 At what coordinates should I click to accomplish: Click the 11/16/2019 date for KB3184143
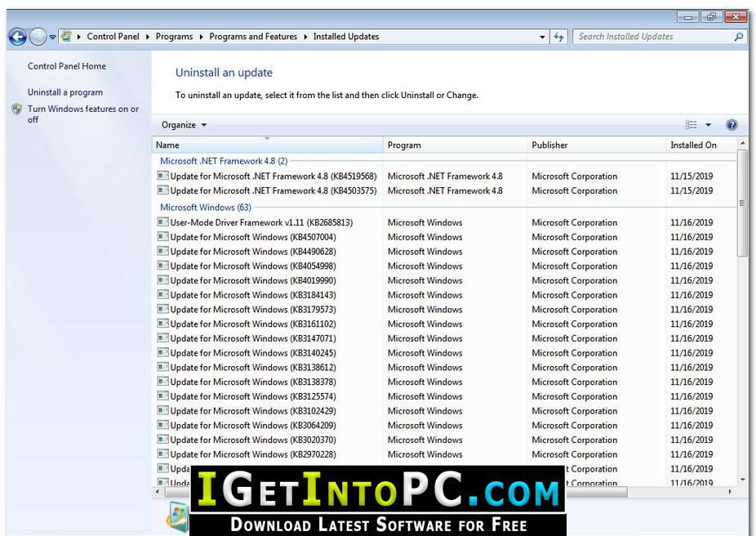coord(692,295)
